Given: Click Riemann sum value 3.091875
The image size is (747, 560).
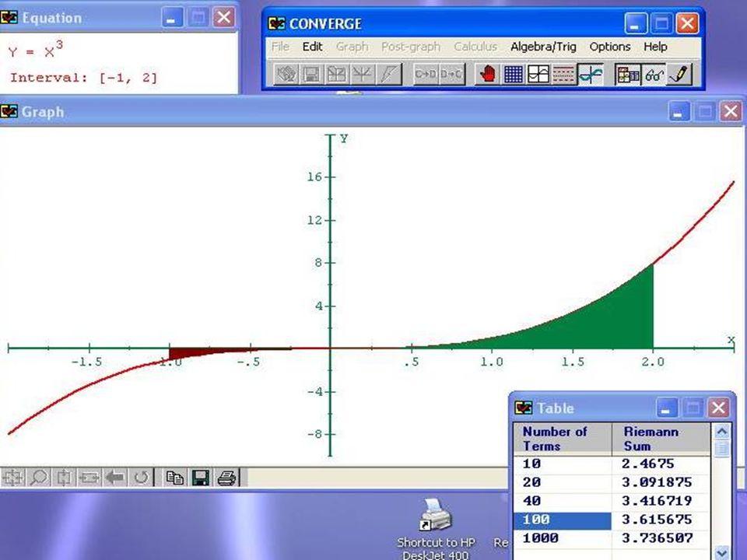Looking at the screenshot, I should [x=657, y=482].
